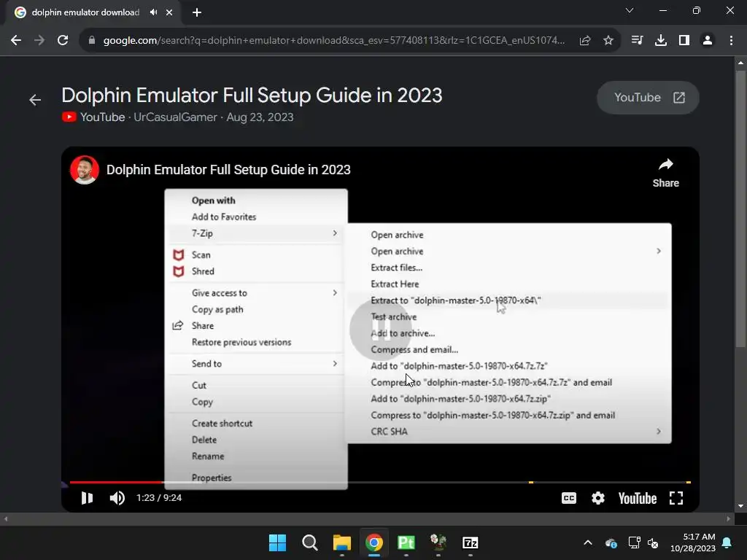
Task: Click the browser Forward arrow
Action: click(39, 41)
